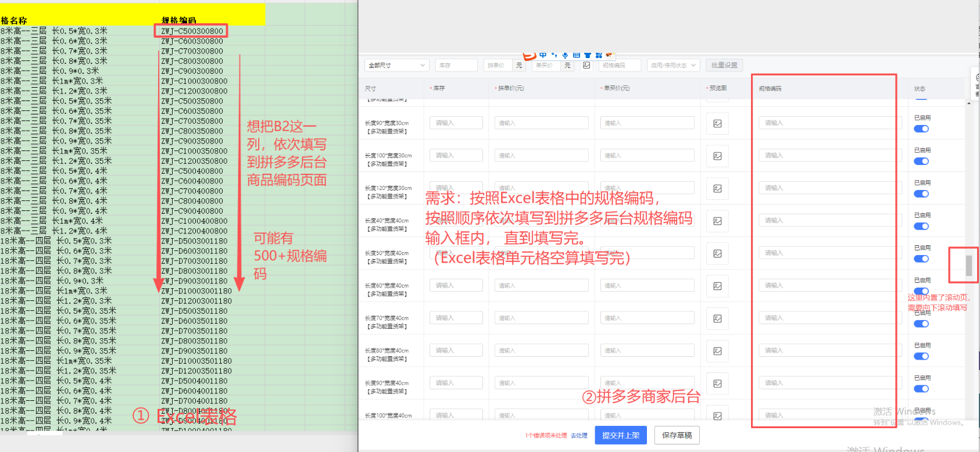980x452 pixels.
Task: Click 规格编码 input for 长度90*宽度30cm row
Action: pyautogui.click(x=825, y=123)
